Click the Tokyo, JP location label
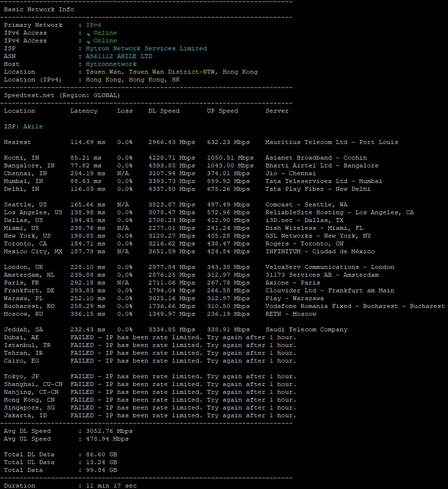The height and width of the screenshot is (489, 448). [21, 376]
